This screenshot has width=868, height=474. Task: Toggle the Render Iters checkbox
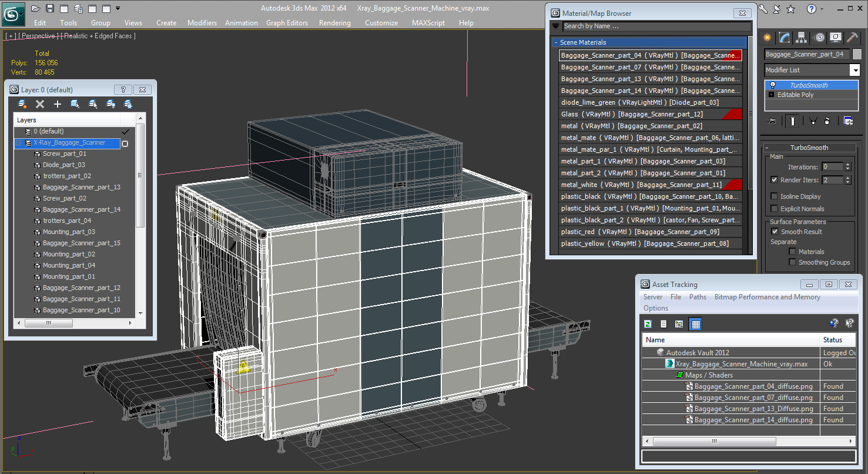pos(775,180)
